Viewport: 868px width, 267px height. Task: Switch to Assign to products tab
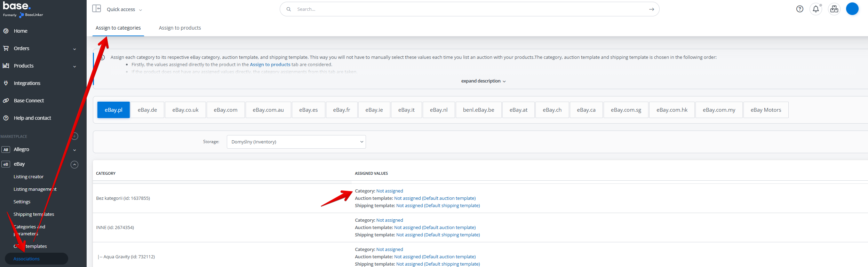180,28
